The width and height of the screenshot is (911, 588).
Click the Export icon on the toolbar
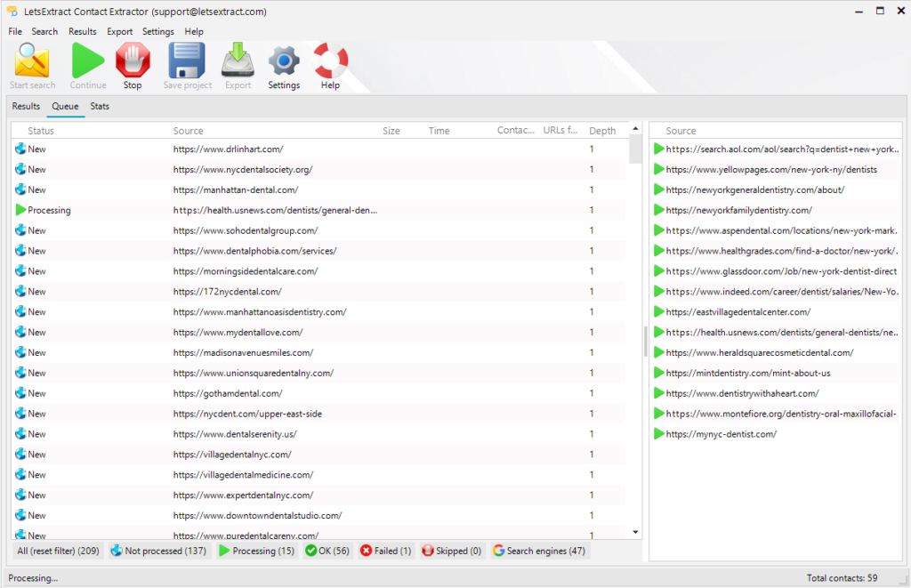(x=235, y=59)
